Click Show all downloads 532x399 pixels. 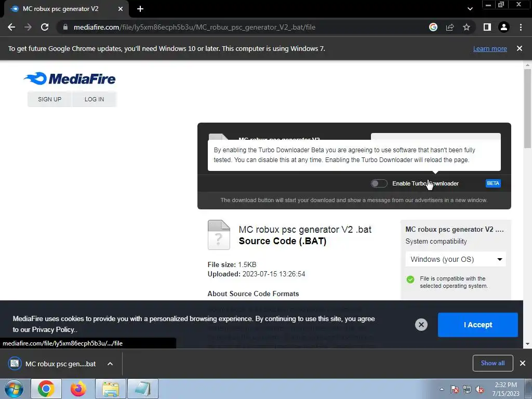(x=493, y=363)
